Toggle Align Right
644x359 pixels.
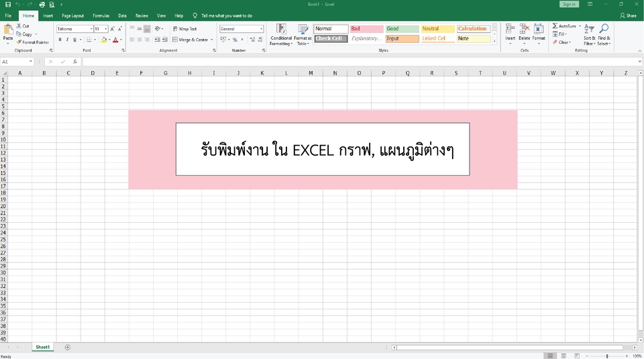click(x=147, y=40)
